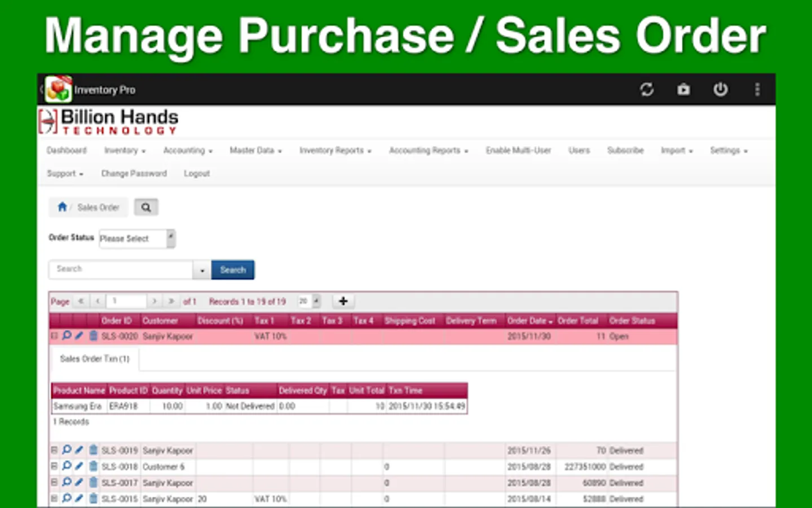Sort by Order Date column header
This screenshot has height=508, width=812.
pos(530,321)
